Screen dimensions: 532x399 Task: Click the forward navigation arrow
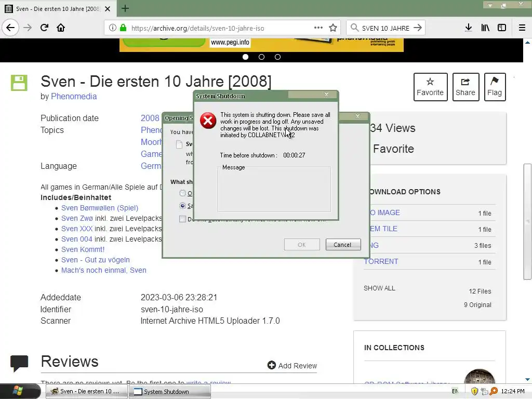coord(28,28)
